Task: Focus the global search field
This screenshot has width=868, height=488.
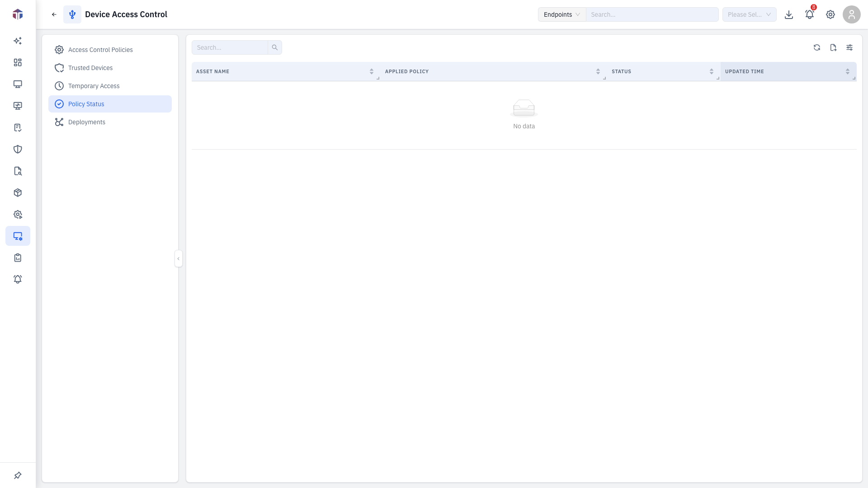Action: click(x=652, y=14)
